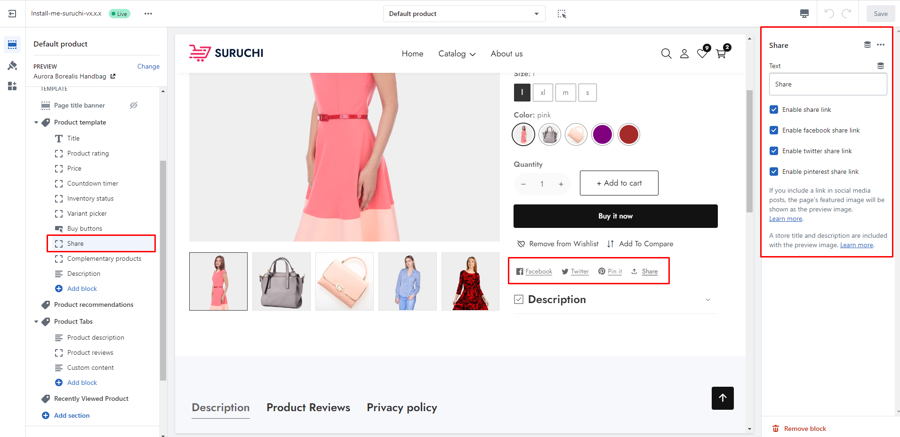Viewport: 900px width, 437px height.
Task: Open the shopping cart icon
Action: (x=721, y=54)
